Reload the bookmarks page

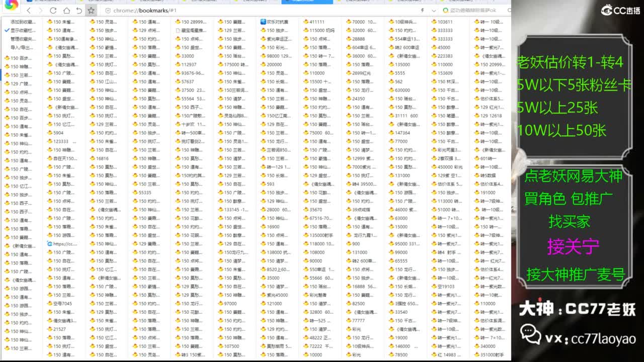[53, 11]
